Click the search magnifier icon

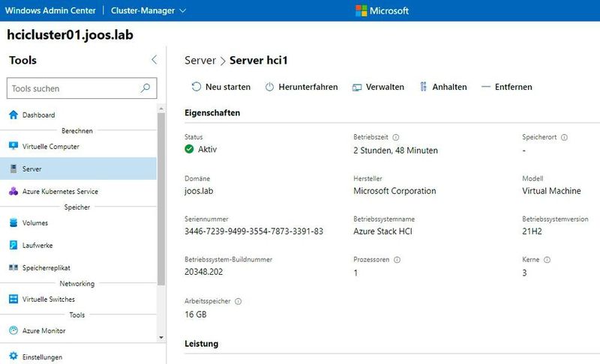[x=145, y=88]
